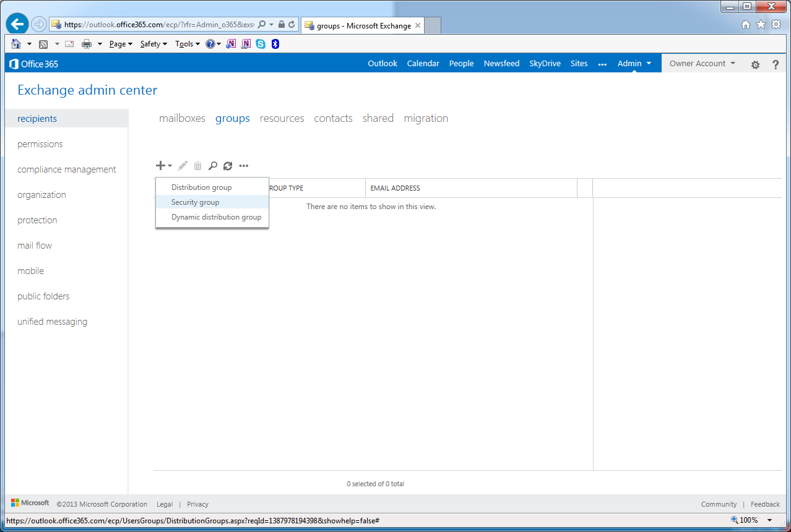The width and height of the screenshot is (791, 532).
Task: Open the mail flow section
Action: [35, 246]
